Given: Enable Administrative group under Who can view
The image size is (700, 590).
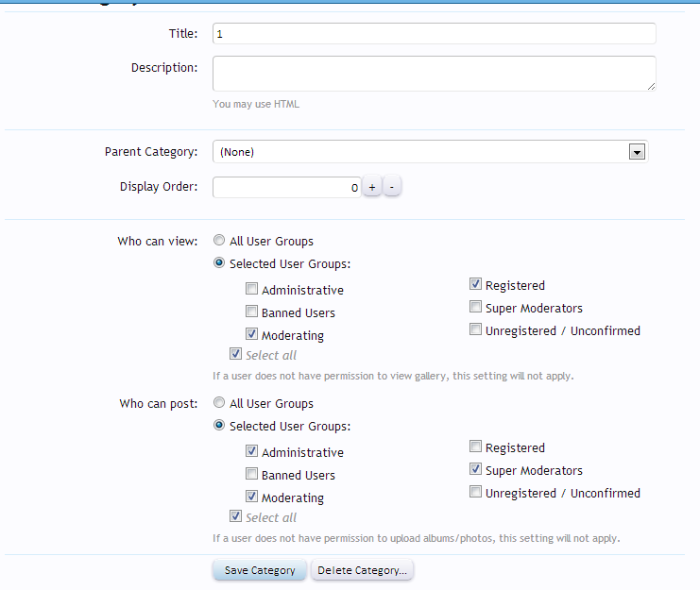Looking at the screenshot, I should pos(251,290).
